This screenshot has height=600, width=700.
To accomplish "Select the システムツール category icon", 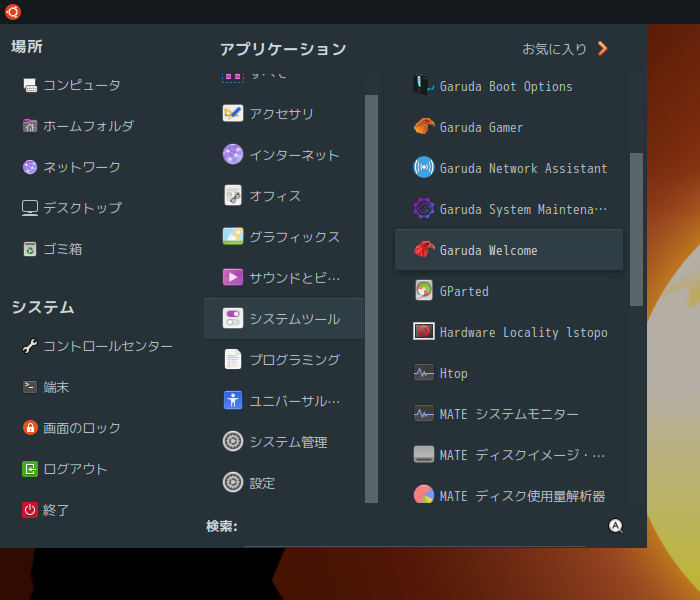I will point(233,318).
